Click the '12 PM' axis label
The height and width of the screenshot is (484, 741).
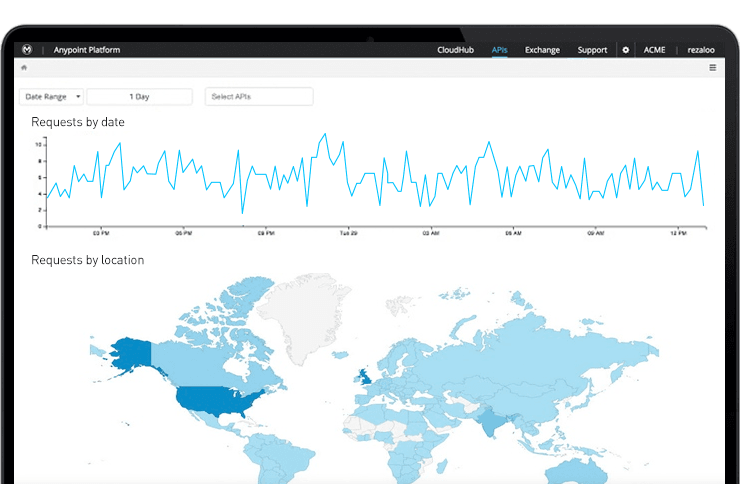point(679,233)
